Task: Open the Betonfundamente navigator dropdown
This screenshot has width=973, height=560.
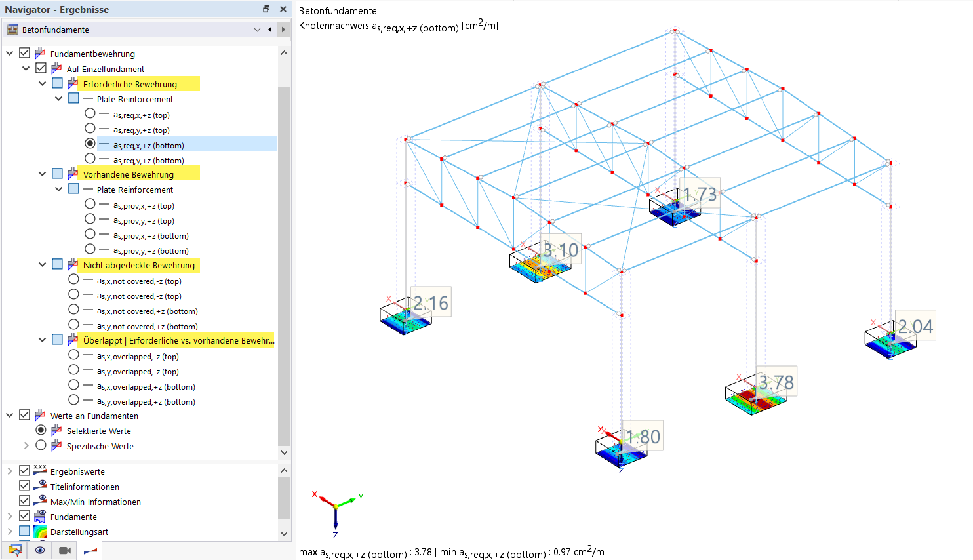Action: 257,30
